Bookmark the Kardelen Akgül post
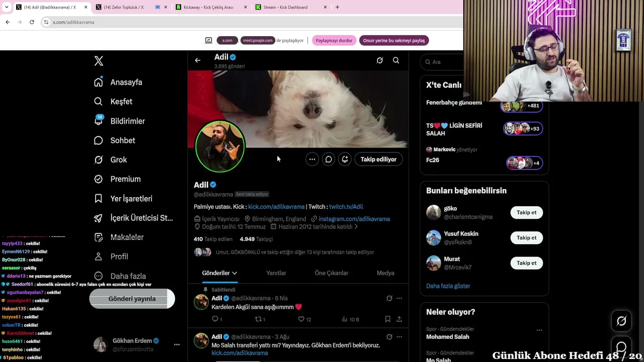The image size is (644, 362). pos(387,319)
